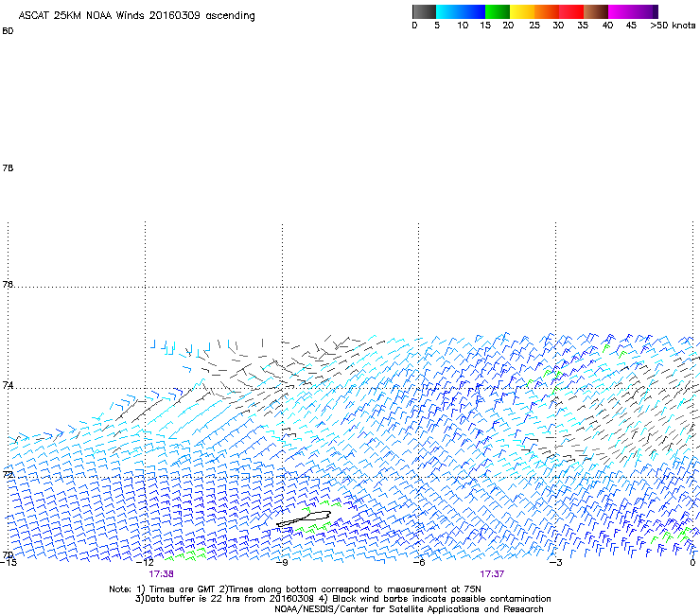
Task: Click the >50 knots legend label
Action: 673,26
